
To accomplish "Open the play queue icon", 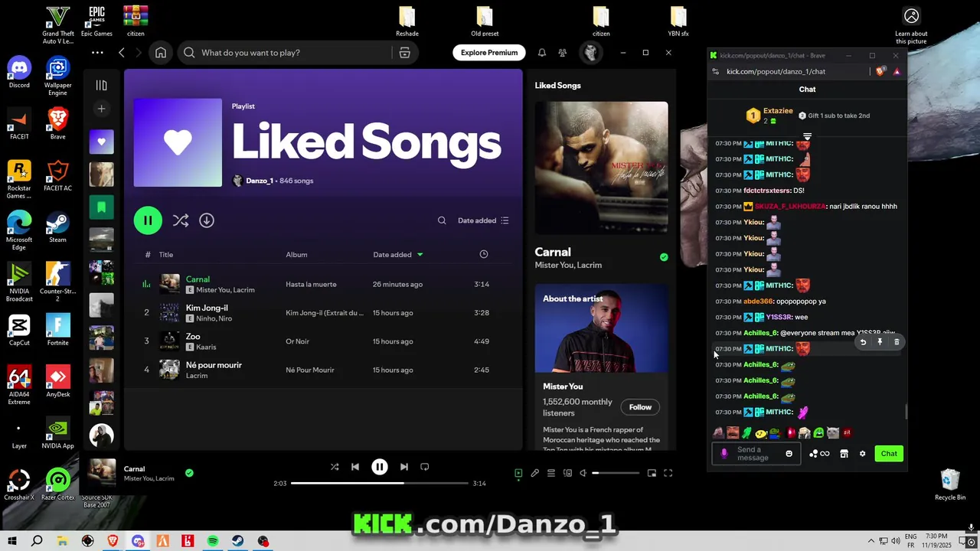I will coord(551,474).
